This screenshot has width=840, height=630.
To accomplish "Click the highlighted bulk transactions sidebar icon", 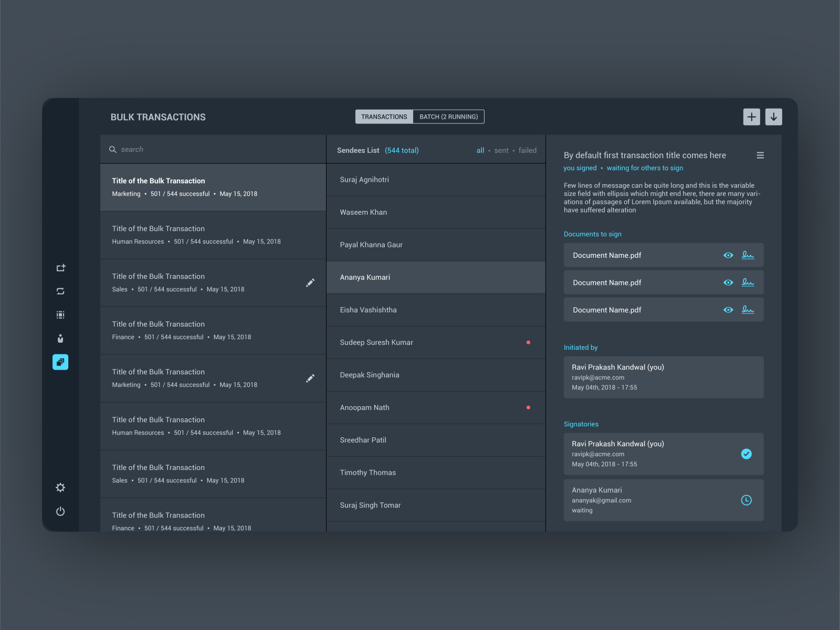I will [60, 362].
